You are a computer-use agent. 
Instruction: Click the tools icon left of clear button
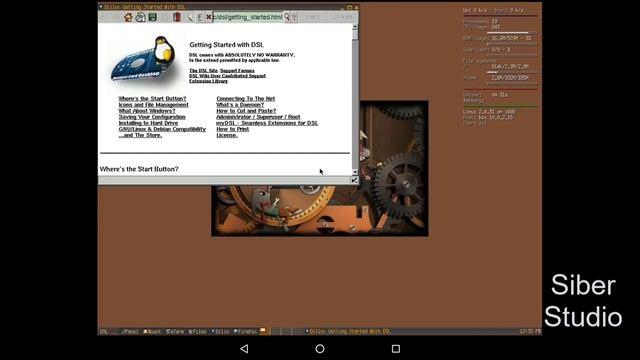(x=200, y=17)
